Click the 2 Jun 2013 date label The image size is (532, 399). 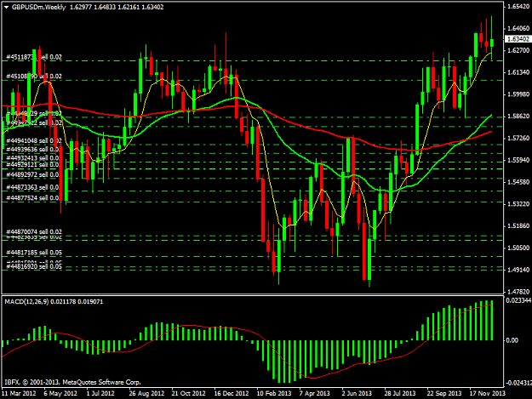[x=357, y=394]
